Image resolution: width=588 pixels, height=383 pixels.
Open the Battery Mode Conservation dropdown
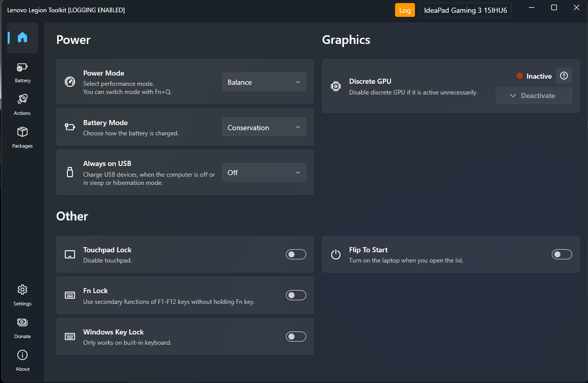pyautogui.click(x=264, y=127)
